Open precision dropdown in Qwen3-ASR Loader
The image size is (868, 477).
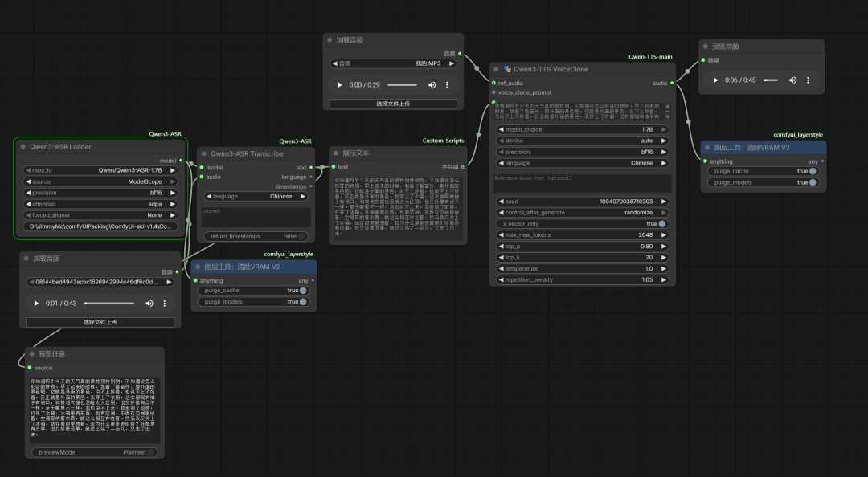click(x=100, y=193)
